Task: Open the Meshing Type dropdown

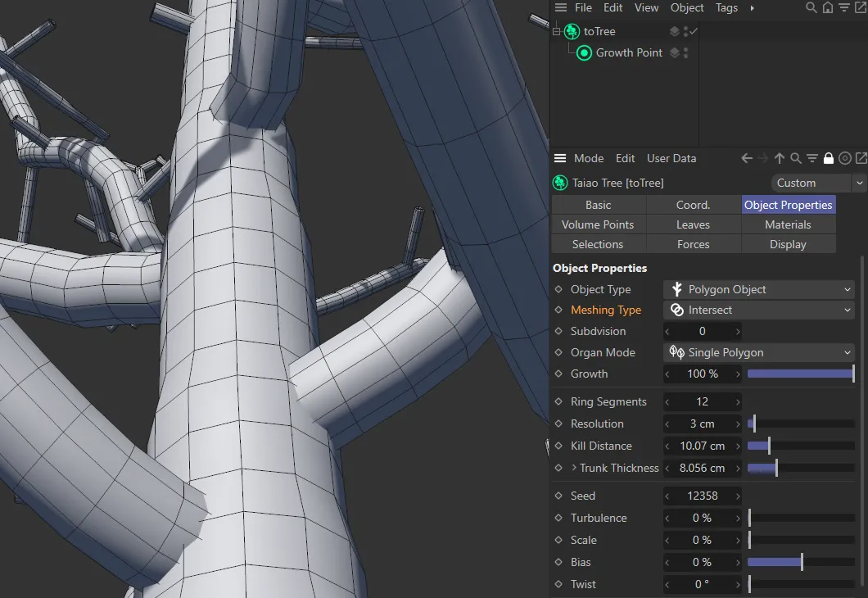Action: coord(758,310)
